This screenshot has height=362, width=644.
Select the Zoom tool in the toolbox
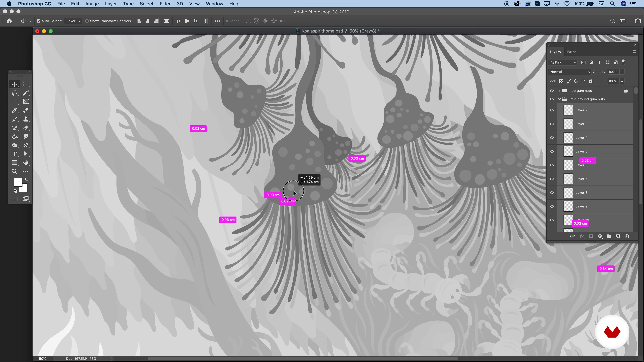point(14,171)
